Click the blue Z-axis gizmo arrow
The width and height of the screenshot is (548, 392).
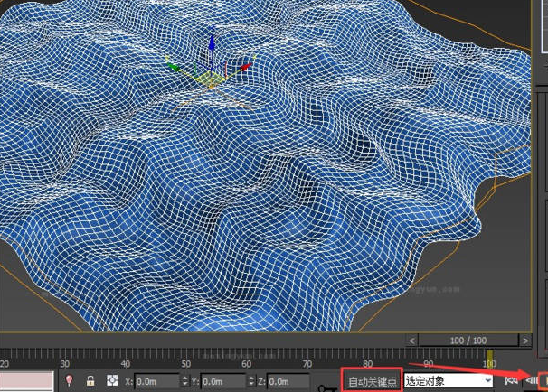click(x=212, y=42)
